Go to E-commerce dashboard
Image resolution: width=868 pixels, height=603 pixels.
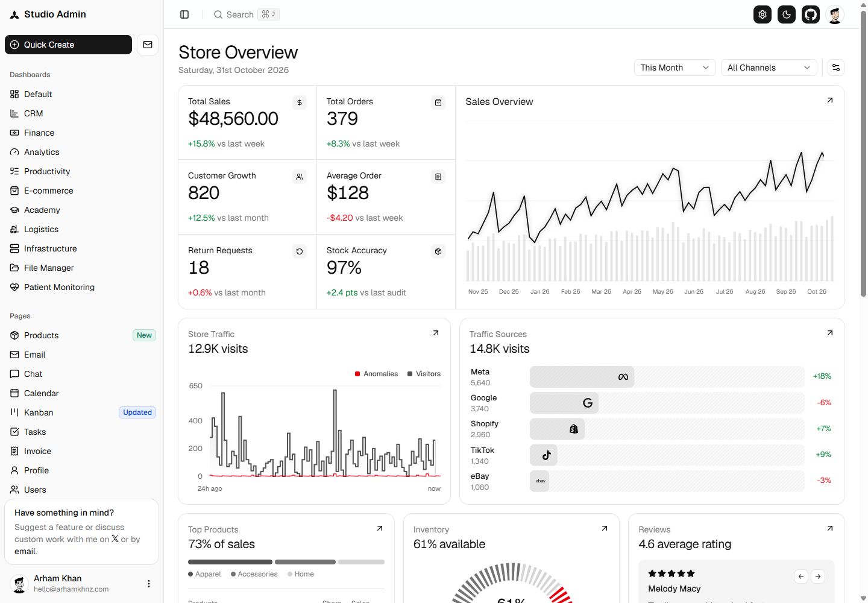tap(82, 191)
